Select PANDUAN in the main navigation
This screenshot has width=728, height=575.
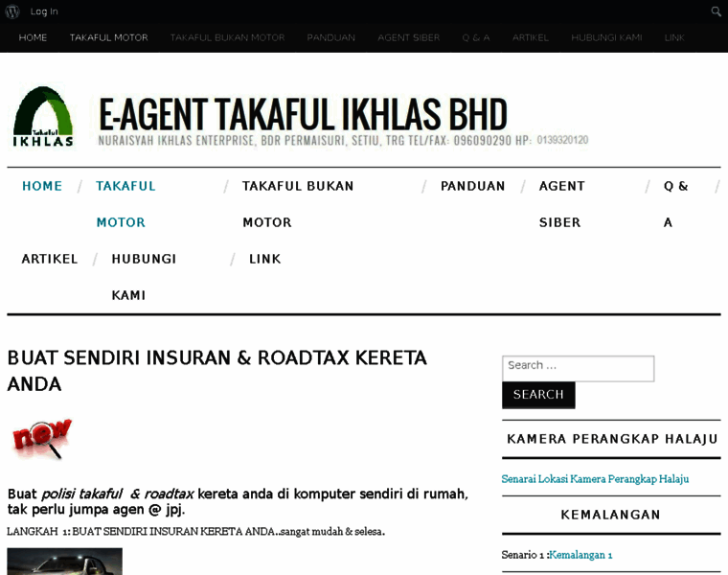tap(472, 186)
